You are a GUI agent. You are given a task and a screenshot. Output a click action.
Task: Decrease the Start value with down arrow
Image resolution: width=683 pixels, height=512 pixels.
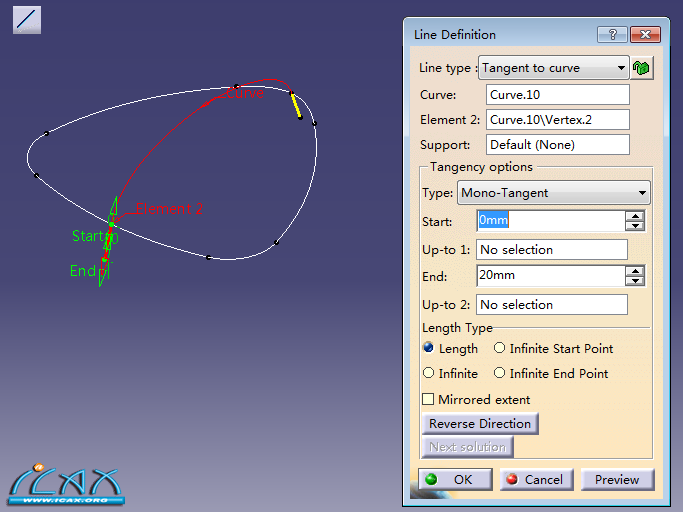pyautogui.click(x=636, y=226)
